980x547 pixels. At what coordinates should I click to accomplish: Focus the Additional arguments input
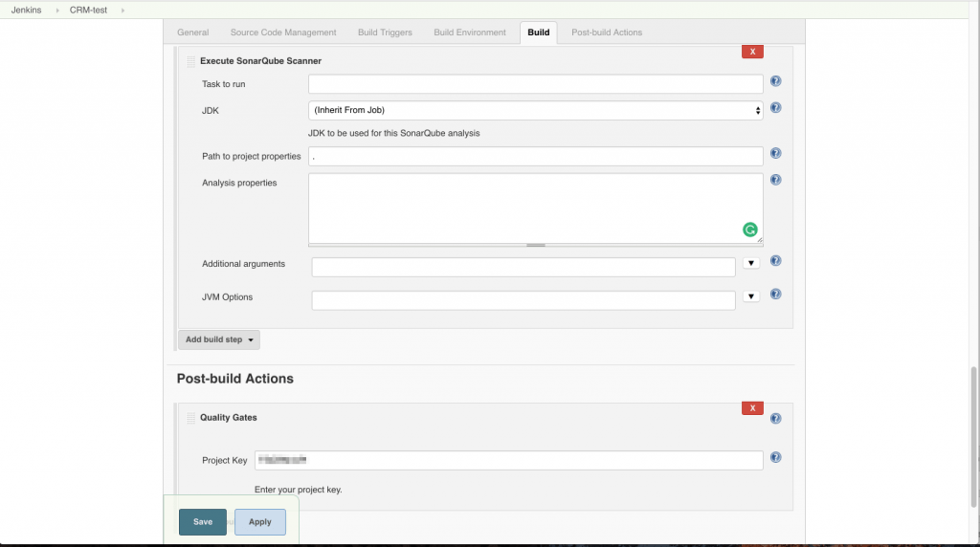[x=523, y=267]
